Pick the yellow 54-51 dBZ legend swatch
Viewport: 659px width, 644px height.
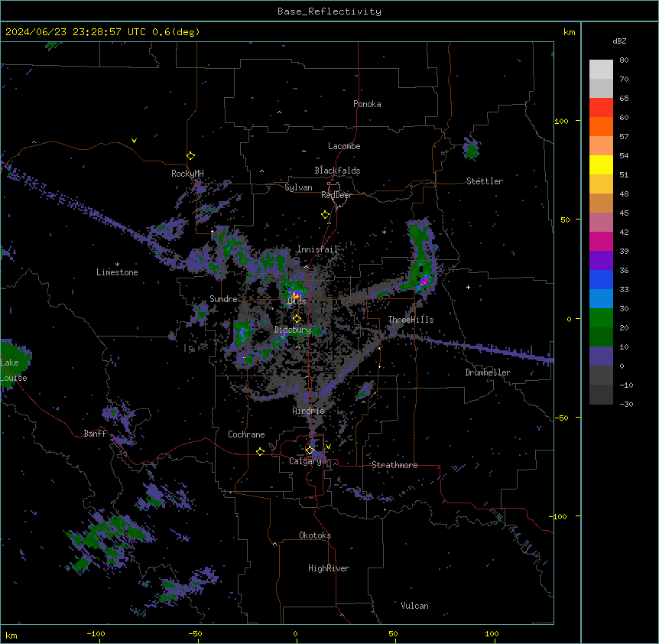click(601, 164)
